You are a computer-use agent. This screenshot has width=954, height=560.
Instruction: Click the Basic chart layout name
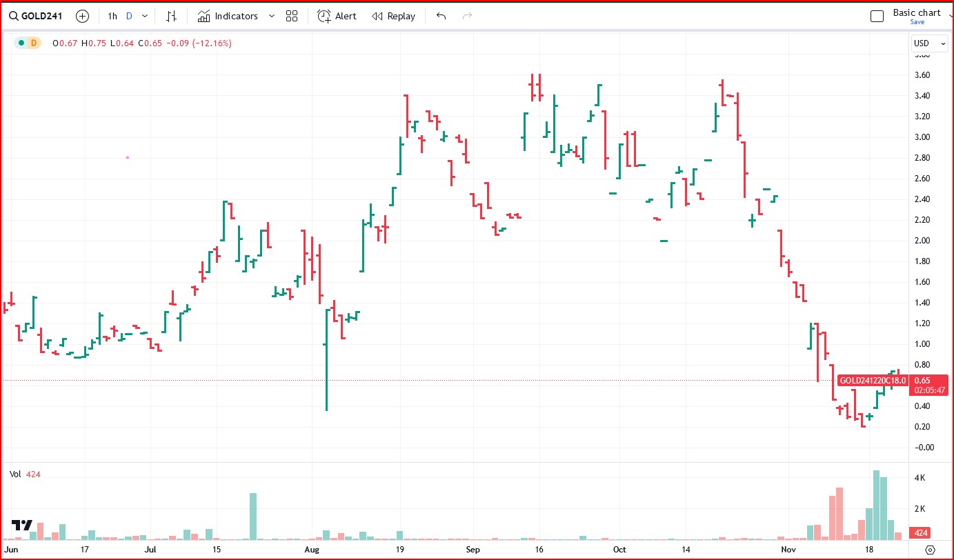917,12
